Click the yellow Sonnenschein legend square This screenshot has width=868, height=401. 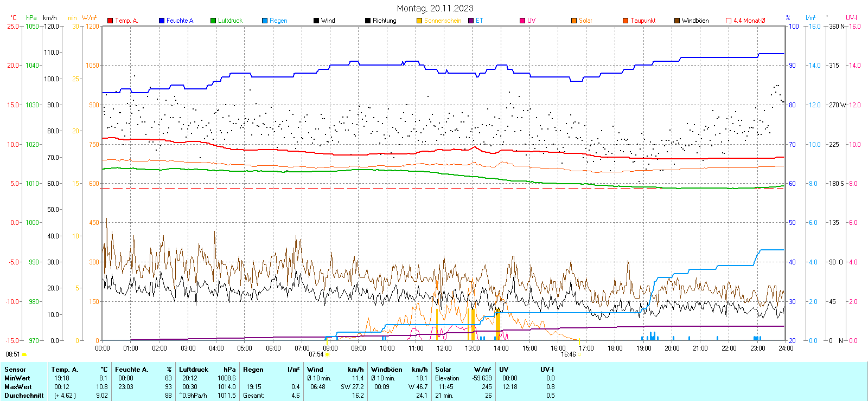(x=419, y=21)
